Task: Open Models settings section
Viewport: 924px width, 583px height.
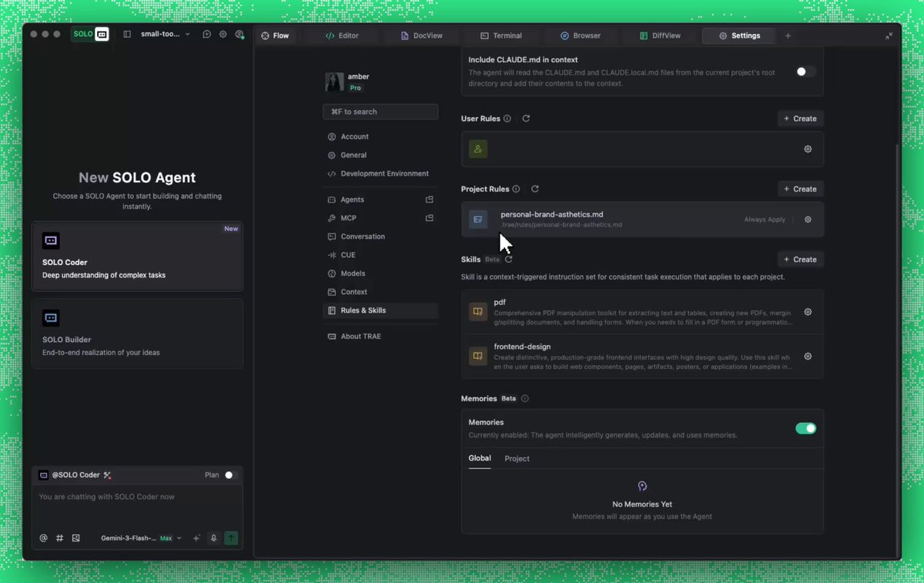Action: (380, 273)
